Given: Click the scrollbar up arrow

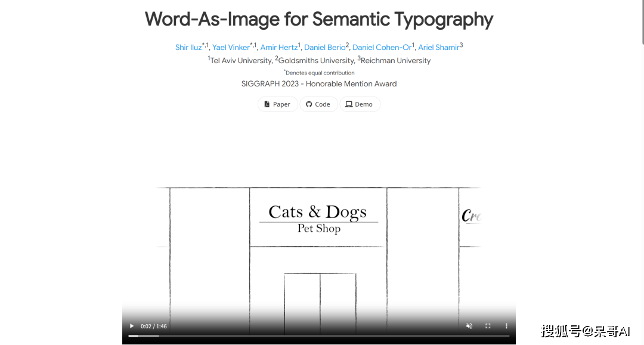Looking at the screenshot, I should pos(641,3).
